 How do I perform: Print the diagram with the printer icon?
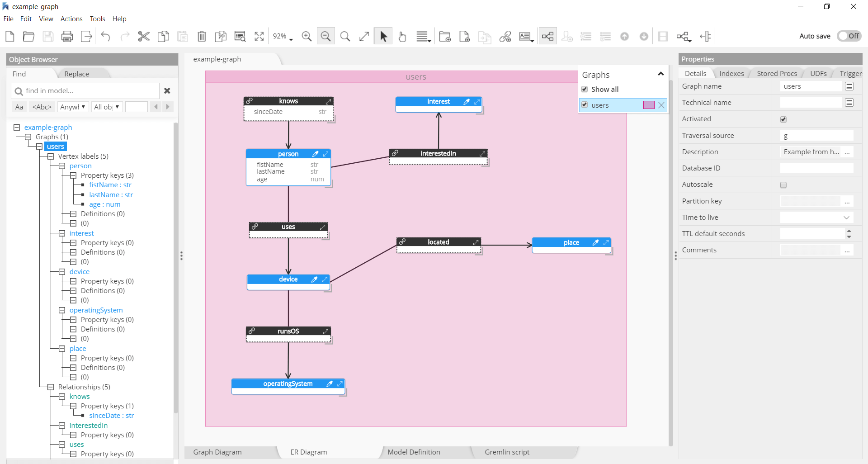(x=67, y=36)
